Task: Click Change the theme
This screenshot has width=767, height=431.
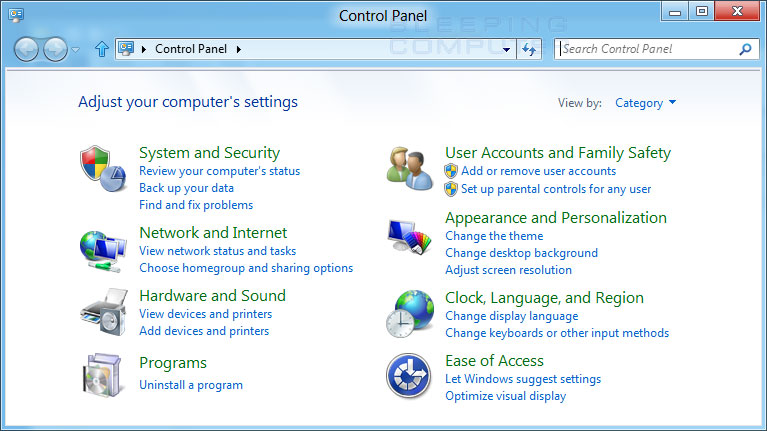Action: coord(494,236)
